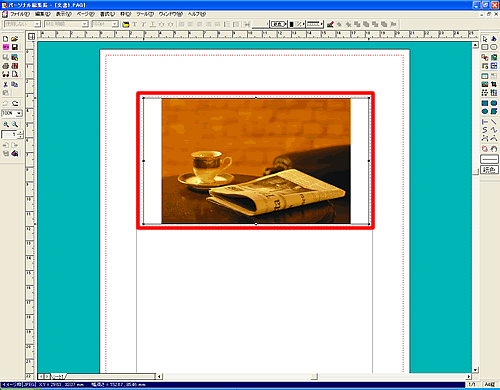Click the horizontal scrollbar right arrow
Screen dimensions: 500x390
pos(469,376)
